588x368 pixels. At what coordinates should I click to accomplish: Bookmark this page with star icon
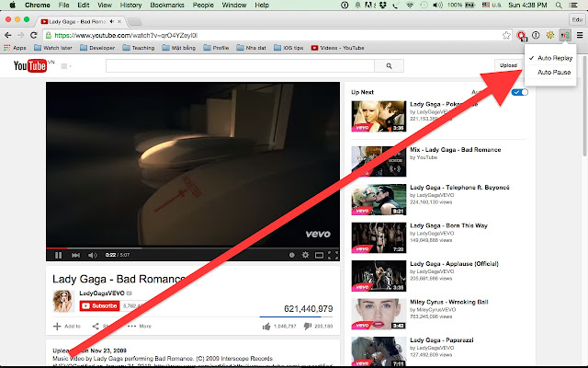click(506, 35)
